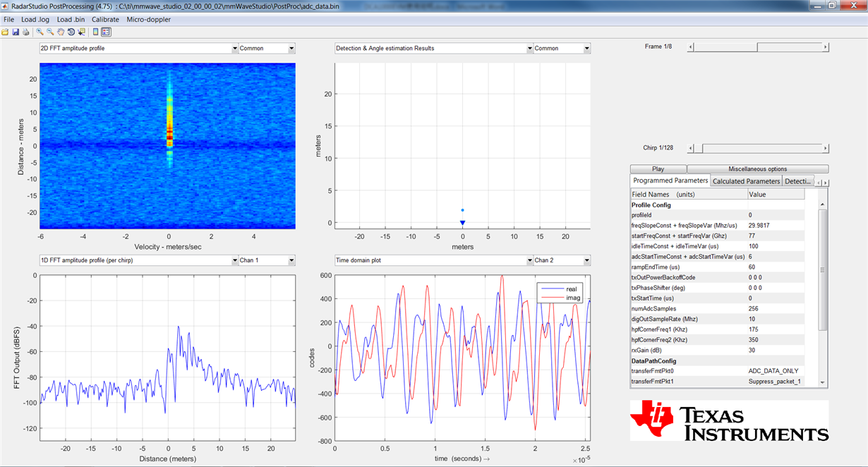
Task: Open the Calibrate menu
Action: [105, 19]
